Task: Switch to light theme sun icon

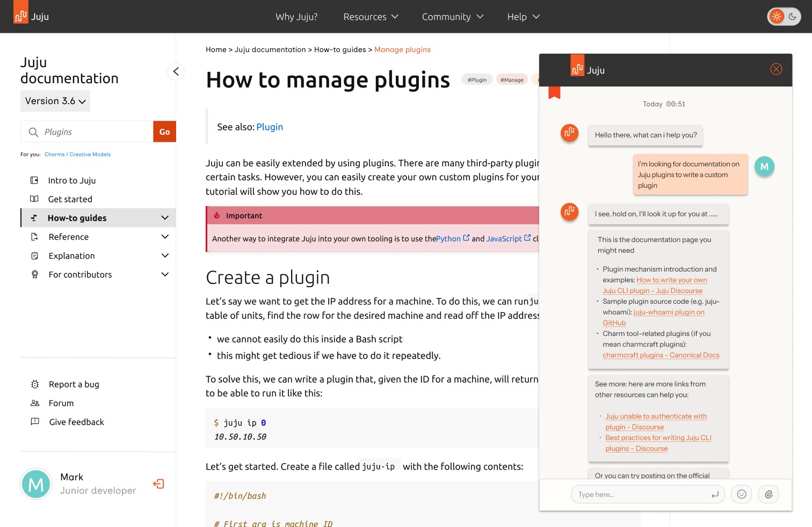Action: [777, 17]
